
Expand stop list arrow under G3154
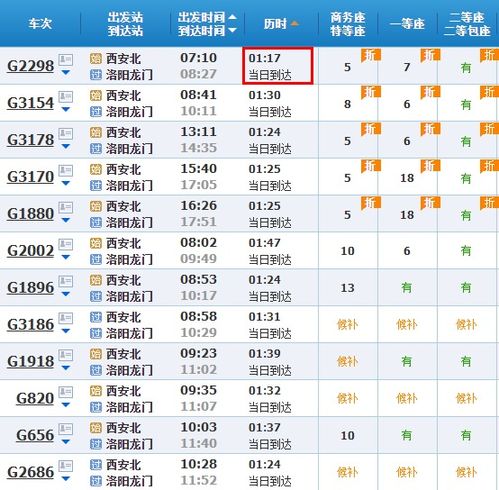tap(66, 109)
